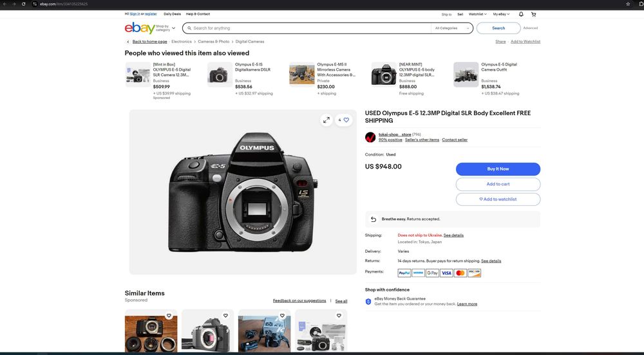The width and height of the screenshot is (644, 355).
Task: Click the blue Search button
Action: point(498,28)
